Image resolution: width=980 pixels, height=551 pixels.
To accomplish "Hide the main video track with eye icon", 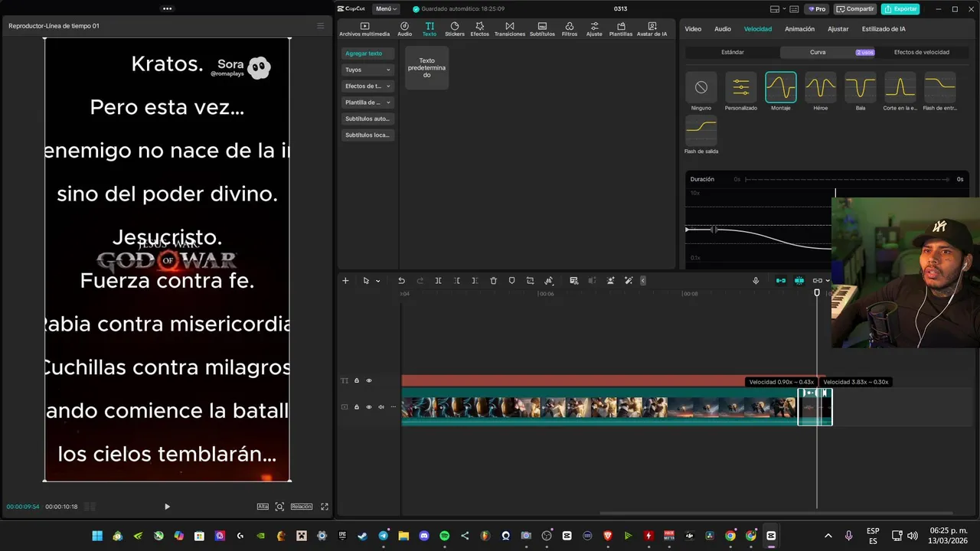I will pos(369,407).
